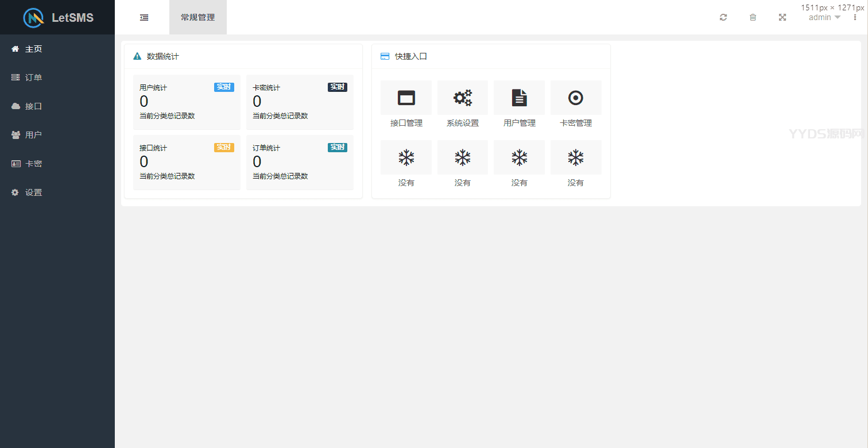Select the 订单统计 card title
This screenshot has width=868, height=448.
tap(266, 148)
